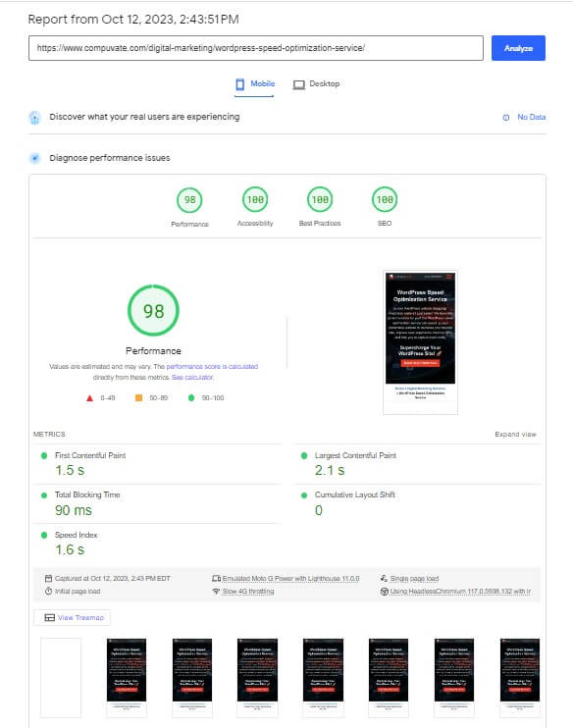Screen dimensions: 573x728
Task: Click the 1.6 s Speed Index value
Action: [x=70, y=549]
